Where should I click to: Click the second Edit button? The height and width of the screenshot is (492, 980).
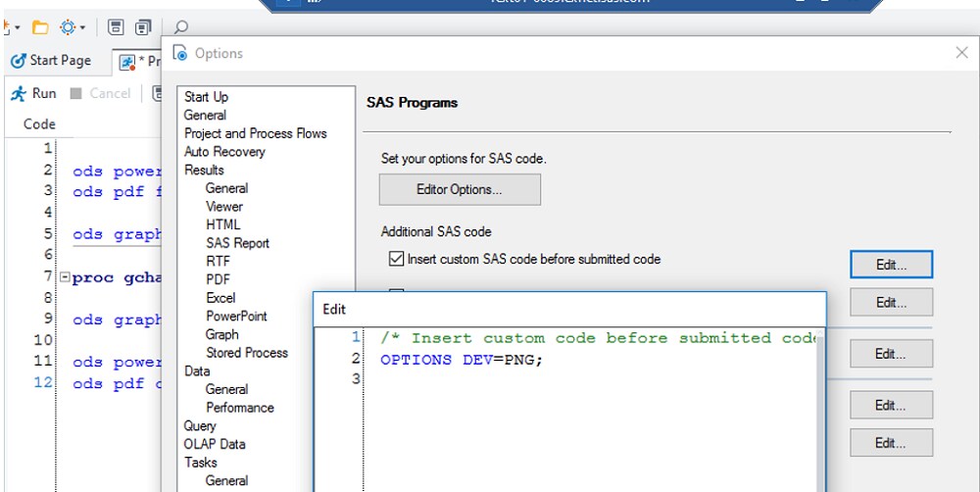[891, 303]
